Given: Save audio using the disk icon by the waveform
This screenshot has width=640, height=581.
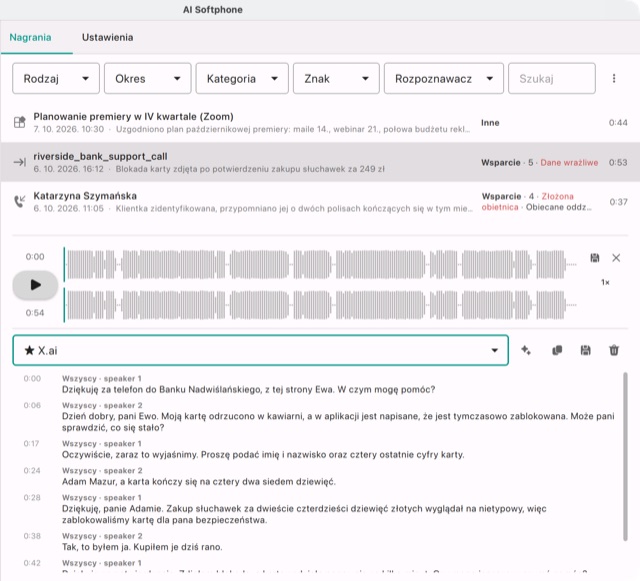Looking at the screenshot, I should coord(595,258).
